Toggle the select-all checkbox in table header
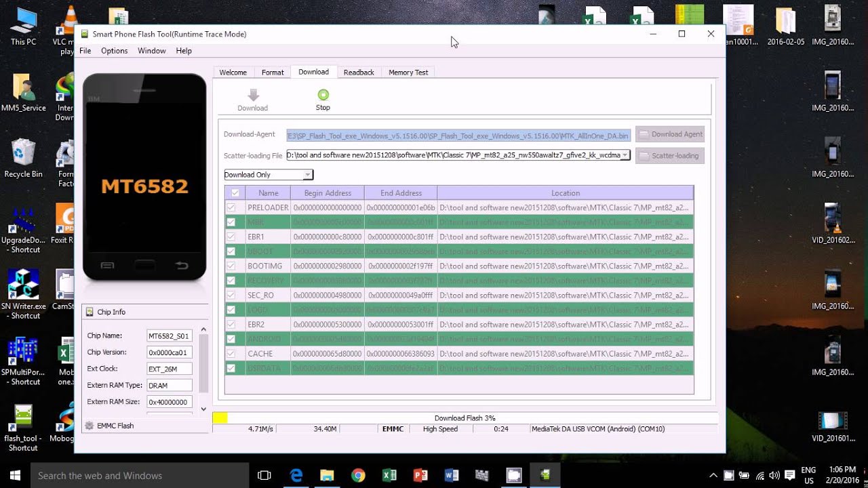 click(x=235, y=192)
